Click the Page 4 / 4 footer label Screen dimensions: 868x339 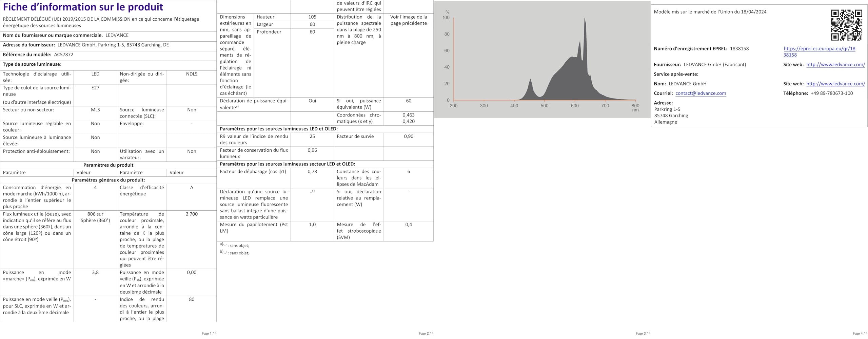860,334
